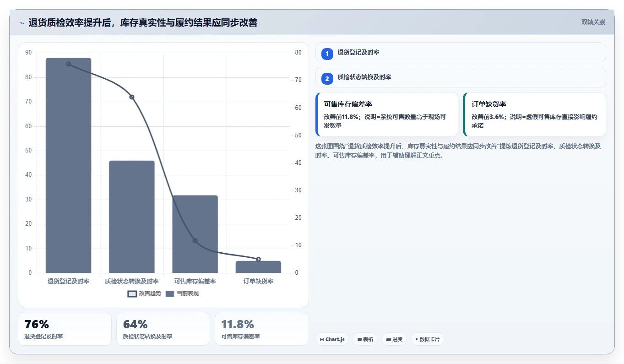The height and width of the screenshot is (364, 624).
Task: Click the x-axis label 可售库存偏差率
Action: pyautogui.click(x=195, y=281)
